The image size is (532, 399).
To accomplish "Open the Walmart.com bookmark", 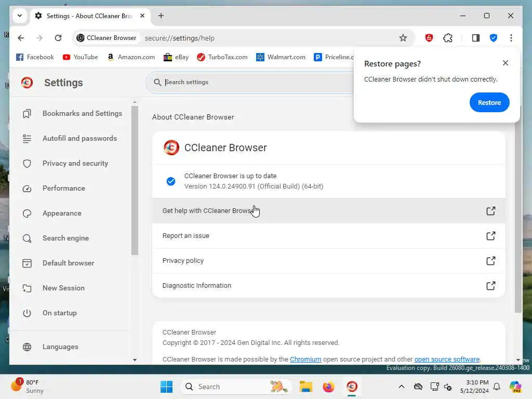I will point(281,57).
